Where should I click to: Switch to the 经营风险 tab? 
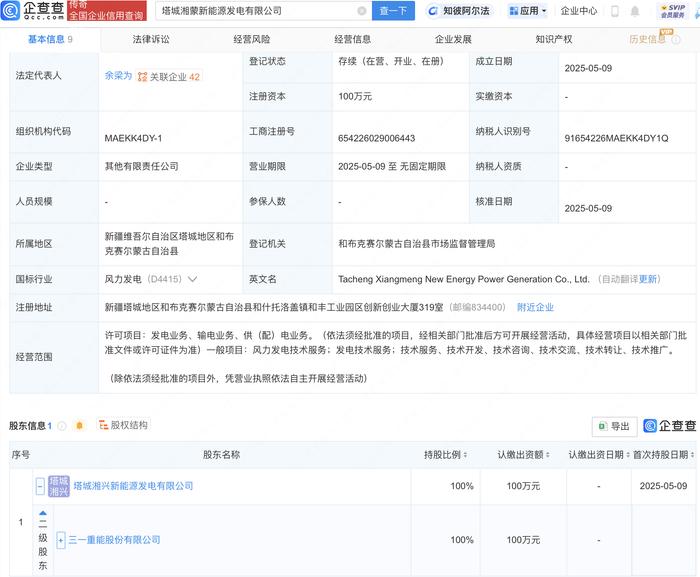252,39
